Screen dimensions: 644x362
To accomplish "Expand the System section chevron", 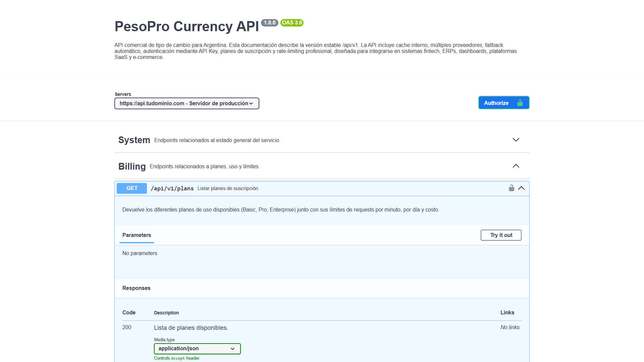I will click(516, 140).
